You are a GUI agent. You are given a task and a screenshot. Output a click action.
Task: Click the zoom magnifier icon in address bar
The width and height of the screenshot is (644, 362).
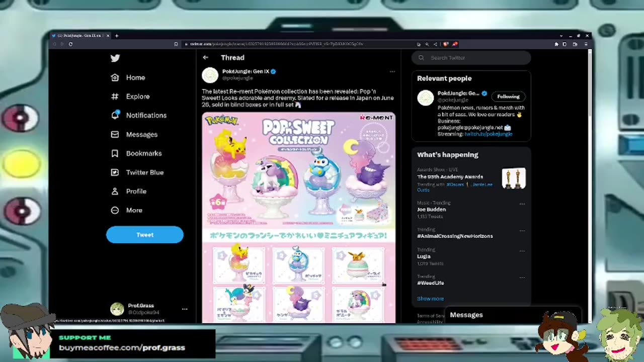tap(427, 44)
